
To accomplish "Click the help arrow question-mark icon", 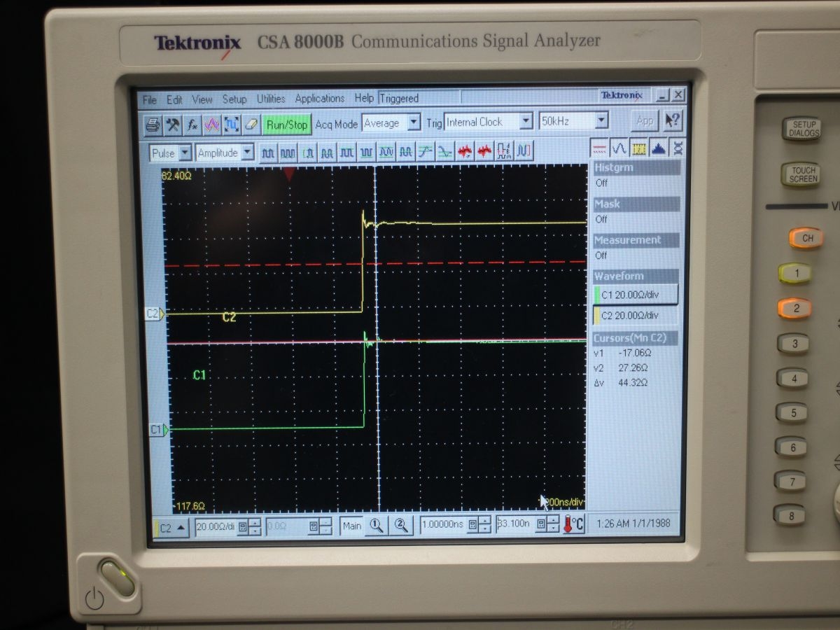I will tap(672, 120).
